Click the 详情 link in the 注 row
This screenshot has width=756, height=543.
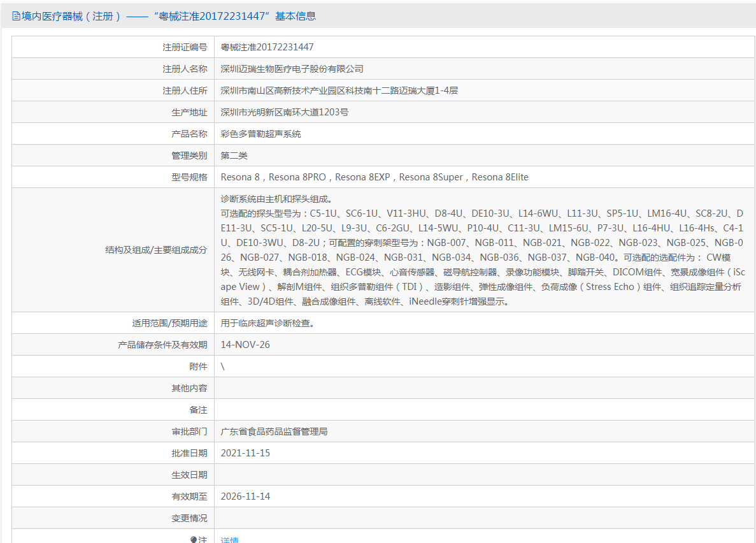click(229, 539)
